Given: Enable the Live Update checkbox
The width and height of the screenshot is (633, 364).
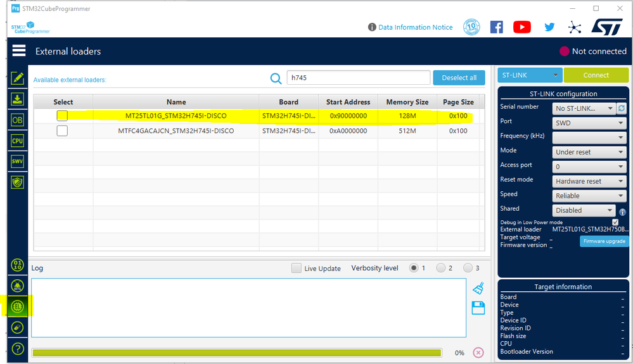Looking at the screenshot, I should point(297,268).
